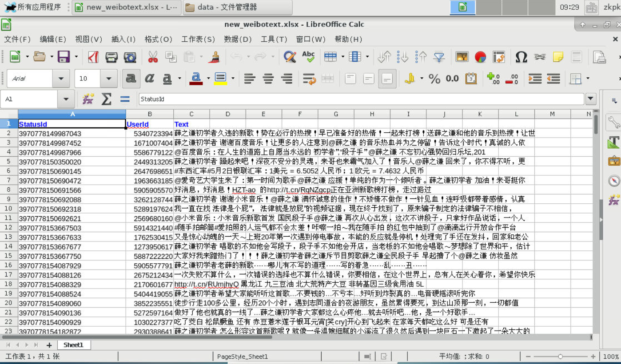Expand the formula bar arrow
This screenshot has width=621, height=364.
click(x=591, y=99)
